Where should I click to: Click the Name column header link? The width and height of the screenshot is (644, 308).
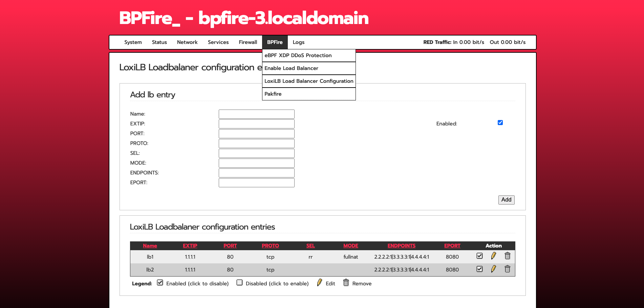click(x=150, y=246)
